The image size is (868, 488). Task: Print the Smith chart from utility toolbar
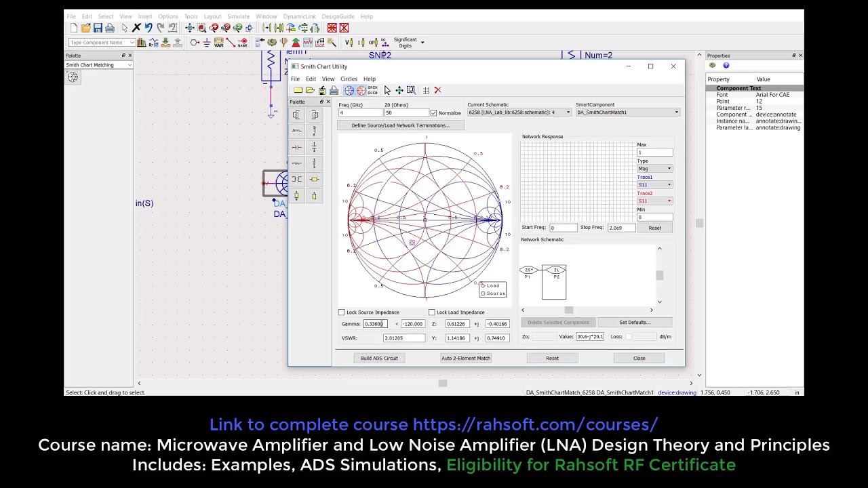(x=334, y=90)
